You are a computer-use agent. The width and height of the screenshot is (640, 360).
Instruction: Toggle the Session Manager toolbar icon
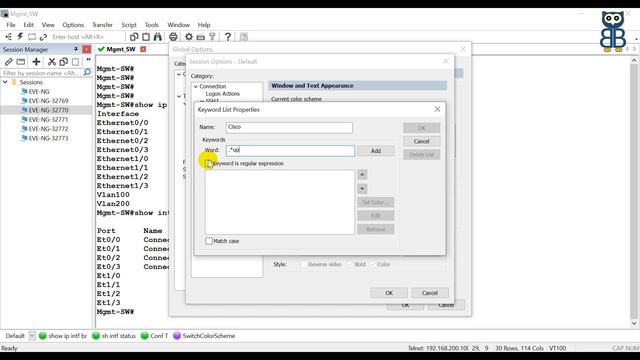click(8, 37)
